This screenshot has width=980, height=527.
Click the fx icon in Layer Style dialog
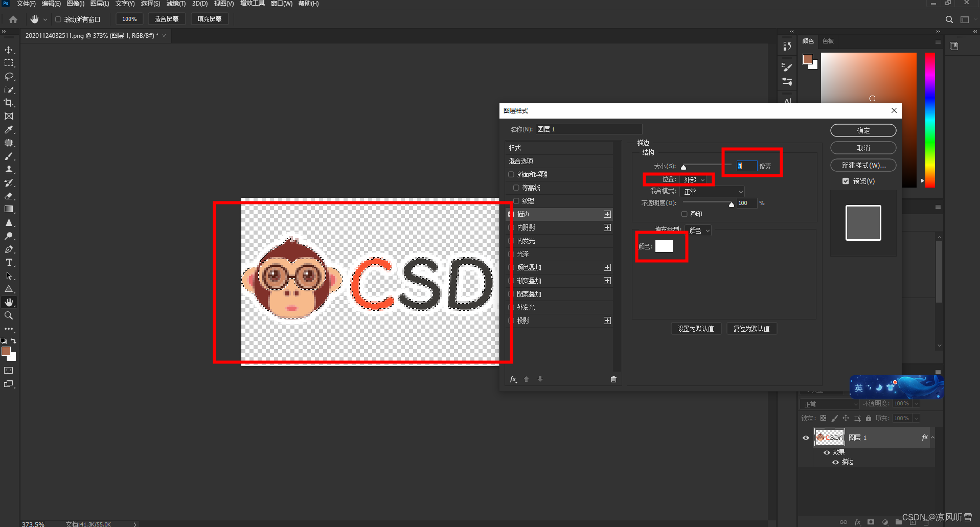[513, 379]
